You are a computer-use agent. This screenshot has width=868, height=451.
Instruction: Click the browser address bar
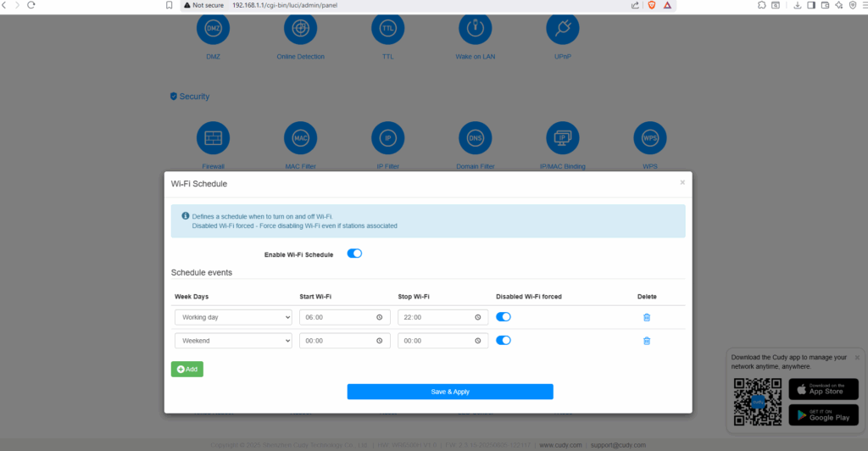point(426,5)
